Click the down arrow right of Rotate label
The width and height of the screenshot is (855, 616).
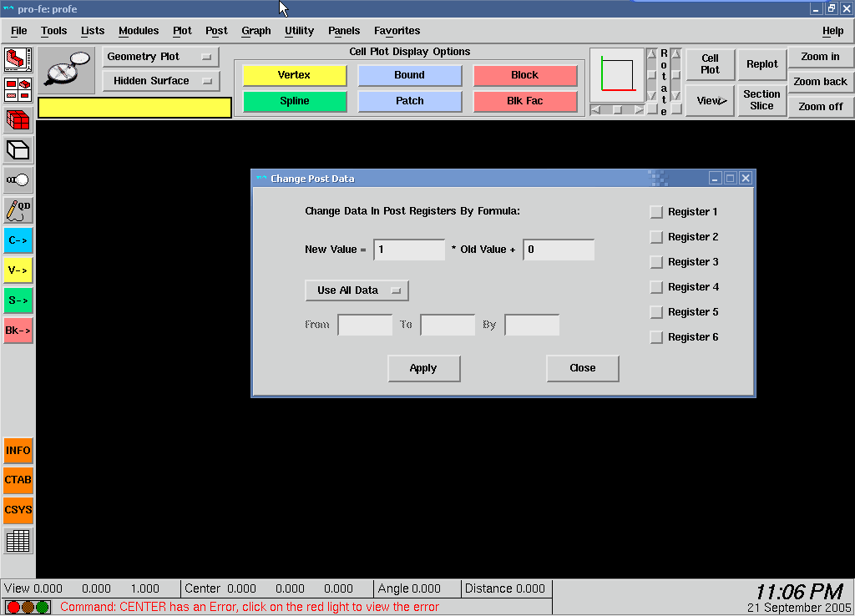[x=676, y=96]
